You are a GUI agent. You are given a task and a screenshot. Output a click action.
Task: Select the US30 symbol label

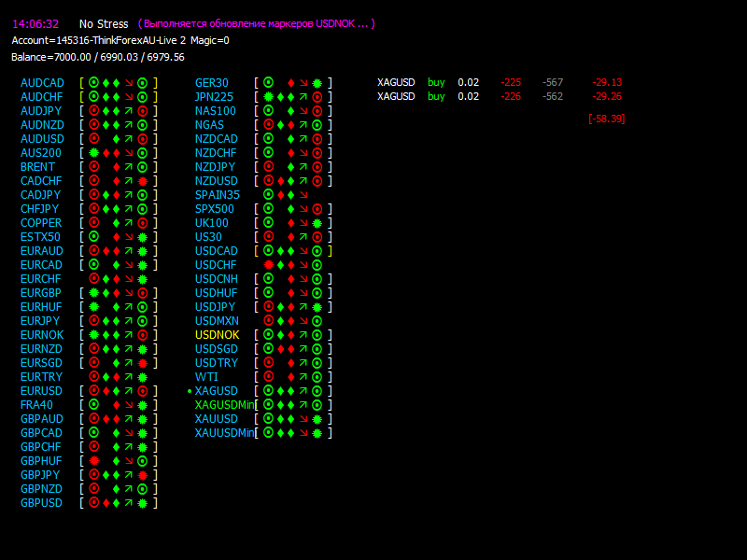[208, 237]
